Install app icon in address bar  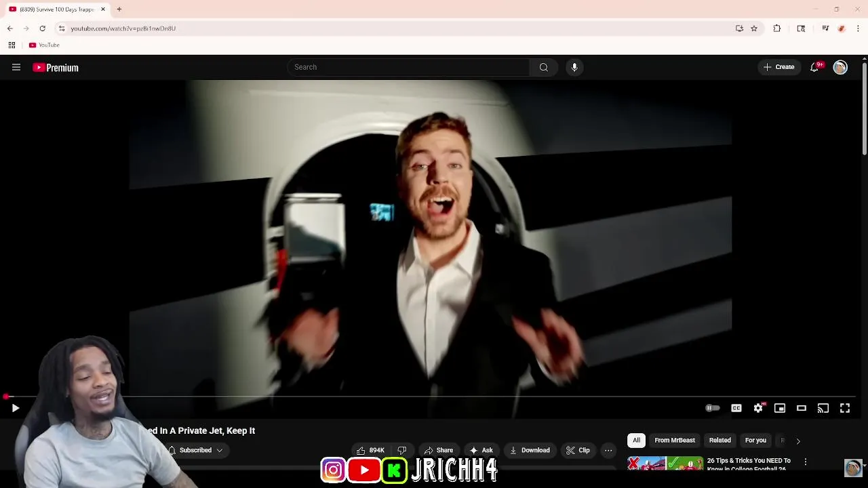[x=739, y=28]
